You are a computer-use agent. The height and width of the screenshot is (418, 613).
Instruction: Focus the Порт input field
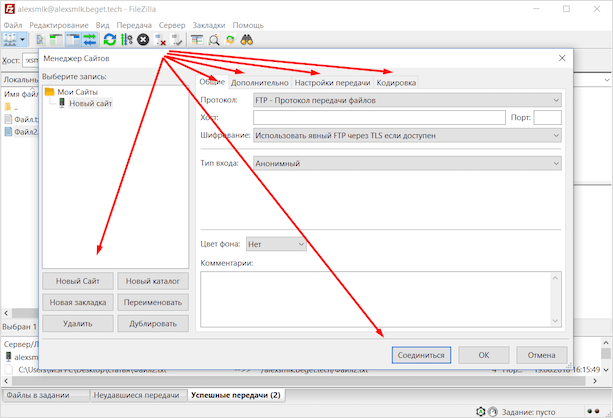[x=547, y=117]
